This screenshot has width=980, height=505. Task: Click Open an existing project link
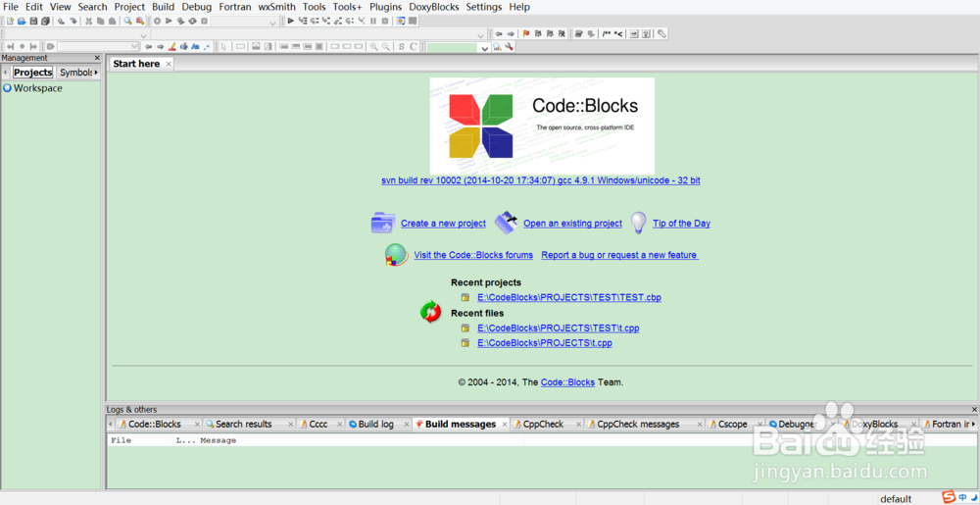572,224
